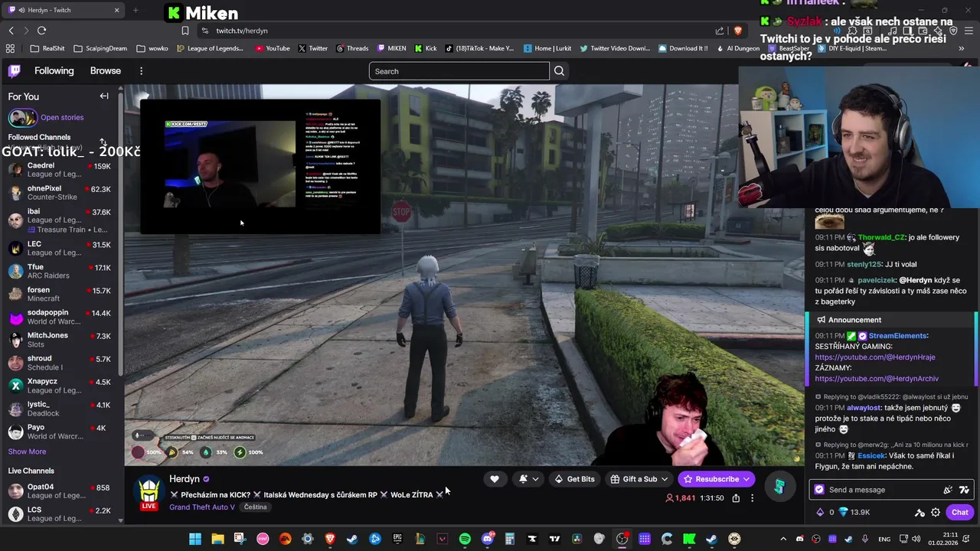The height and width of the screenshot is (551, 980).
Task: Click the Get Bits button
Action: coord(574,479)
